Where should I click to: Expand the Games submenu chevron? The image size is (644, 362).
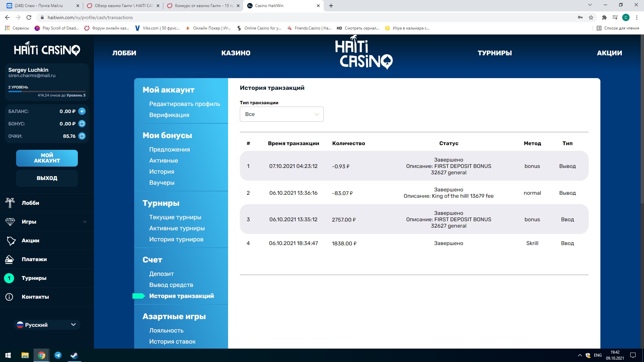click(x=85, y=222)
